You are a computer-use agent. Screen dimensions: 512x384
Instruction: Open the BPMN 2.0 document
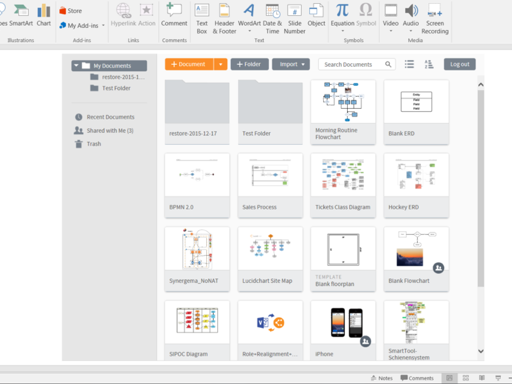pyautogui.click(x=197, y=186)
